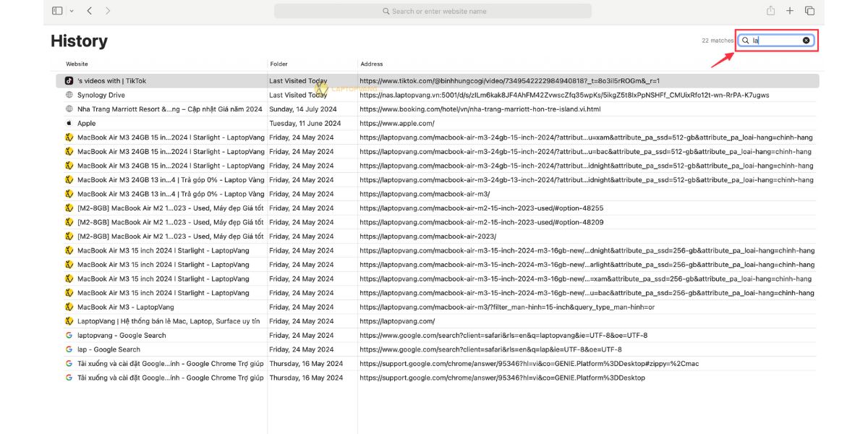Click Google favicon beside lap - Google Search
This screenshot has height=434, width=868.
click(69, 349)
